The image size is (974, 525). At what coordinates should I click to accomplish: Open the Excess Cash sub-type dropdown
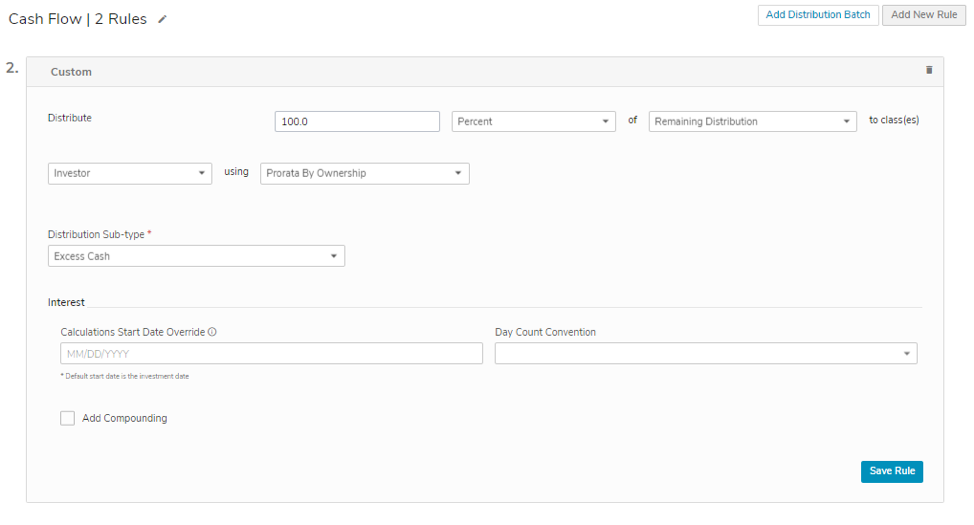196,256
